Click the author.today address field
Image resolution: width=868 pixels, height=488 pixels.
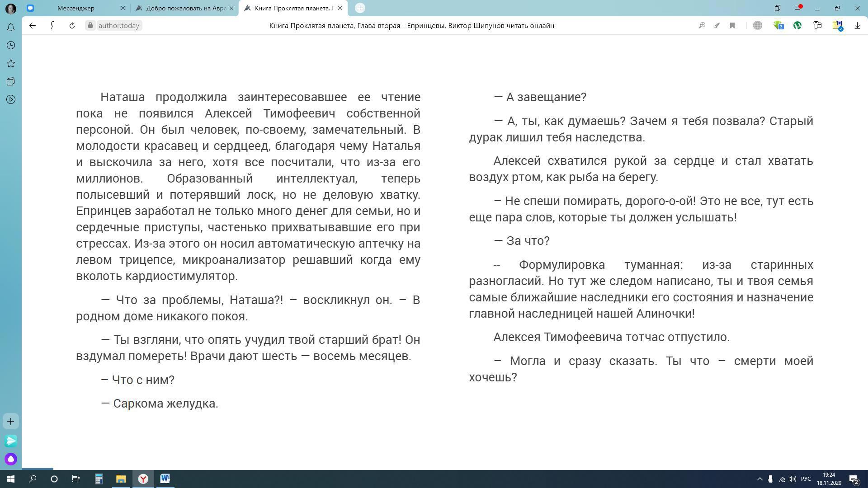(x=118, y=26)
